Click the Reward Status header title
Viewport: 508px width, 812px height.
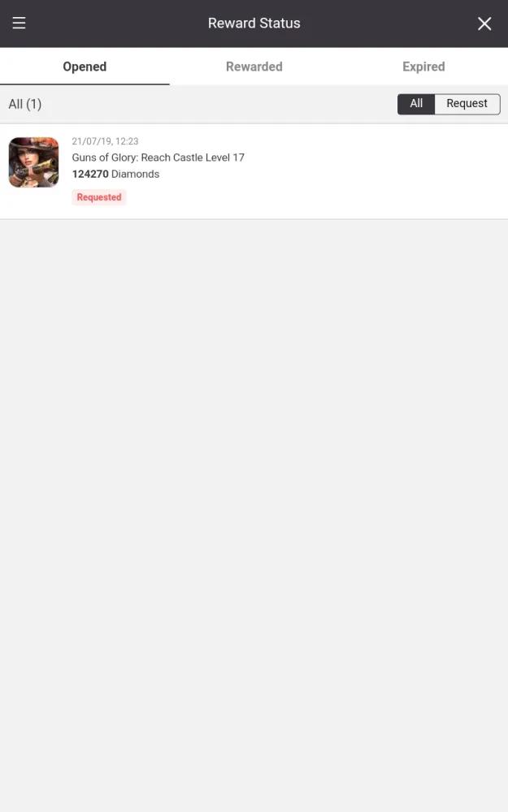click(254, 24)
